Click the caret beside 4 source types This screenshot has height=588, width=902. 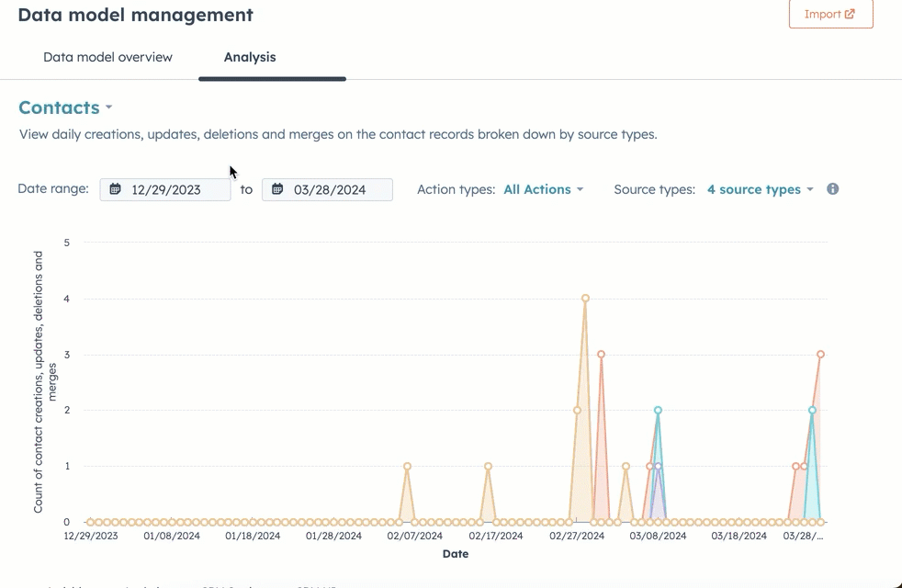pyautogui.click(x=809, y=190)
